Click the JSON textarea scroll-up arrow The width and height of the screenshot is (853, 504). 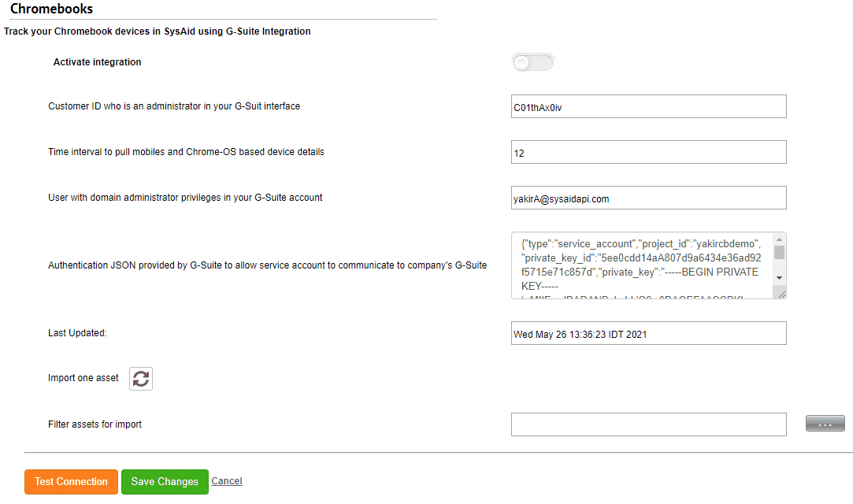[x=779, y=239]
